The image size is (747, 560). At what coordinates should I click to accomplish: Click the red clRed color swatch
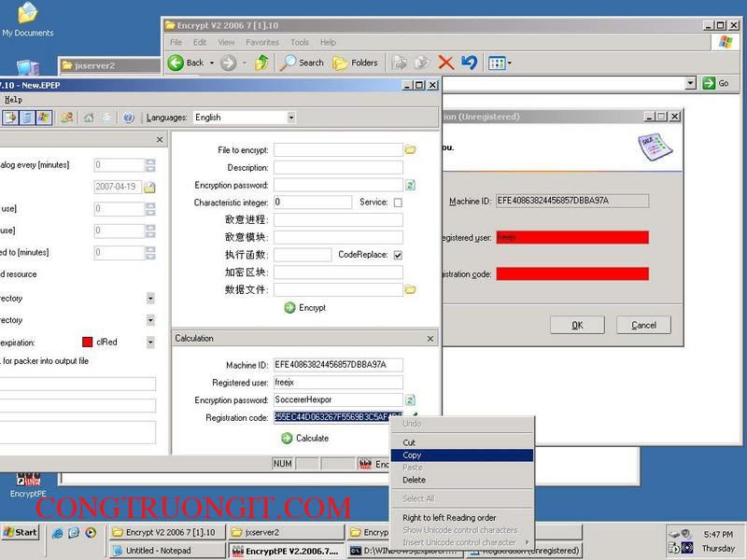pyautogui.click(x=87, y=343)
